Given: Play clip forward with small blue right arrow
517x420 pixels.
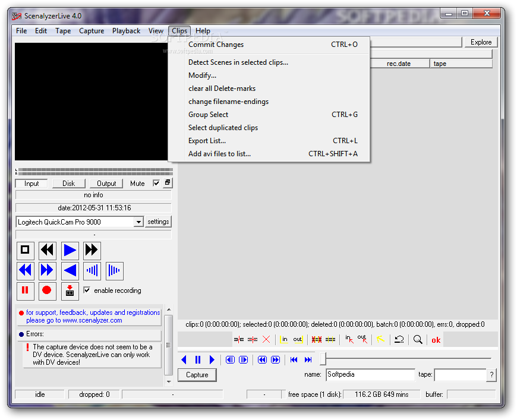Looking at the screenshot, I should coord(212,359).
